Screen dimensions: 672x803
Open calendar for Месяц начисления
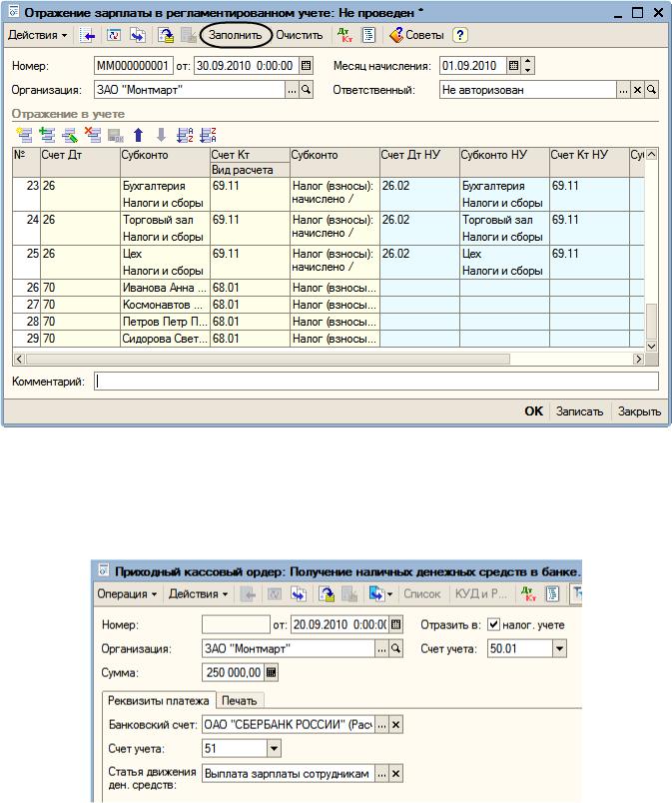pos(513,66)
